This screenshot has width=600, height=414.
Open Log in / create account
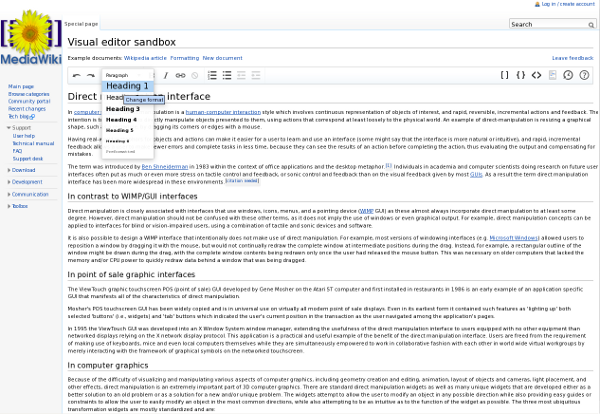[568, 4]
